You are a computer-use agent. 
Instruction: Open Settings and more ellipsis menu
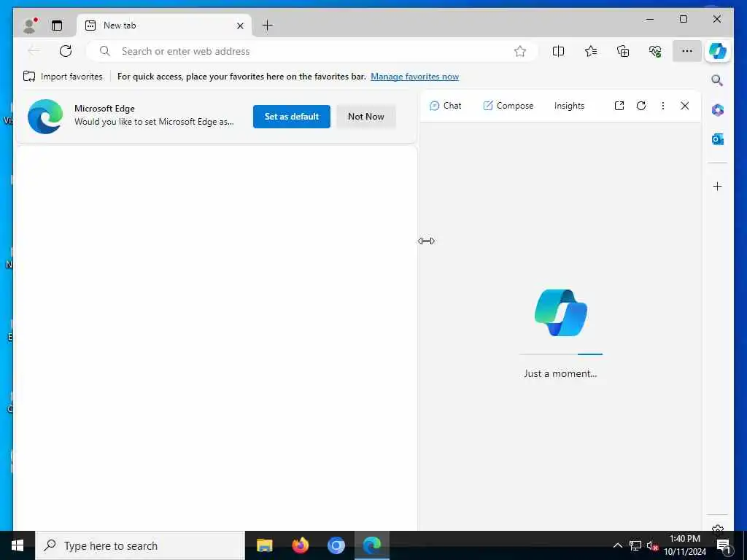[x=687, y=51]
